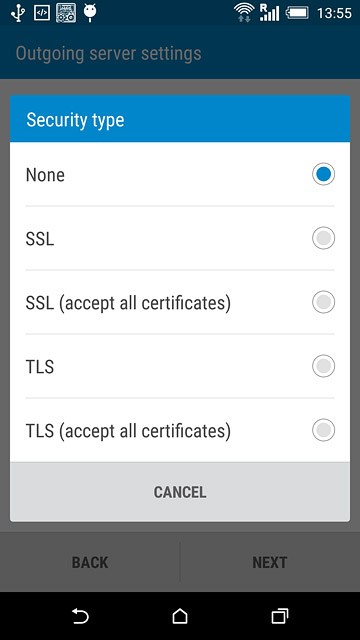Image resolution: width=360 pixels, height=640 pixels.
Task: Select the TLS radio button
Action: click(324, 366)
